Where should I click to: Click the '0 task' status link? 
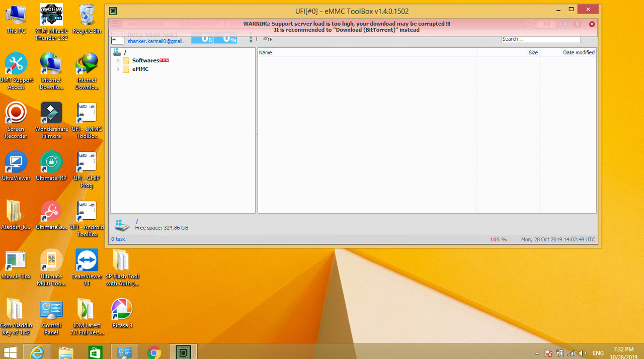coord(118,239)
